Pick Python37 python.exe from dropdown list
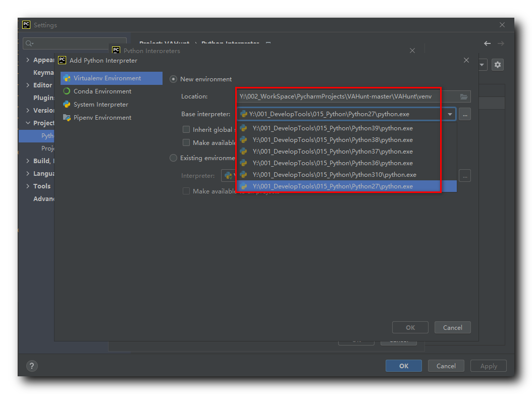 click(x=346, y=151)
